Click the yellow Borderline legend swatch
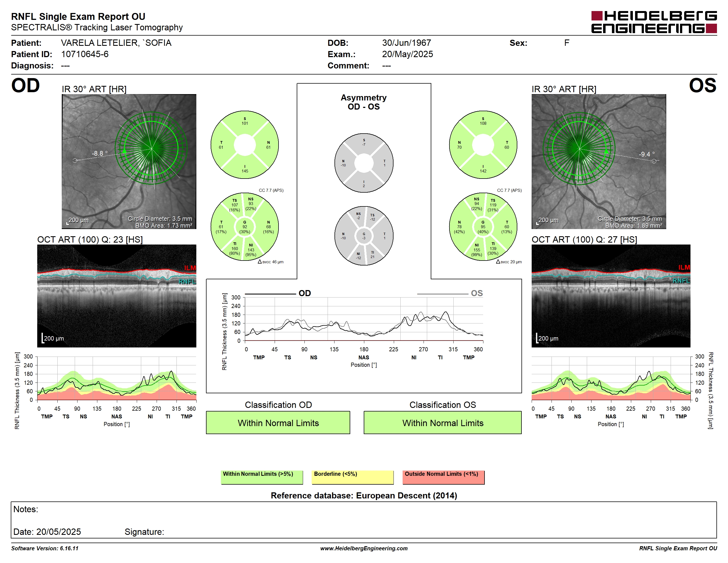728x563 pixels. pos(353,477)
